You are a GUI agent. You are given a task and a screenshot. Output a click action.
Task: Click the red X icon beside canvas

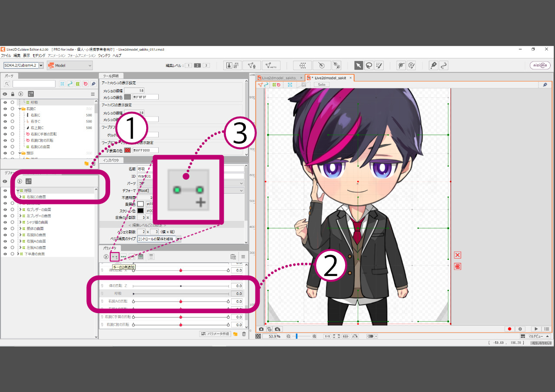pos(457,255)
